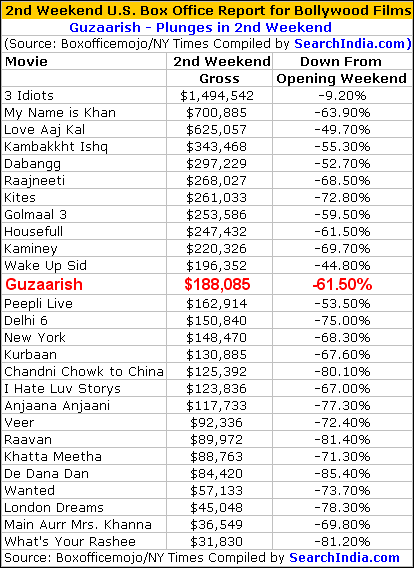Screen dimensions: 414x568
Task: Click the Guzaarish Plunges in 2nd Weekend subtitle
Action: [200, 28]
